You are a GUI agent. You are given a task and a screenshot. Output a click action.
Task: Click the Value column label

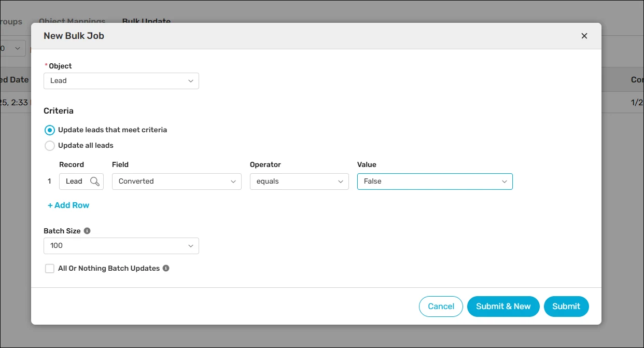[x=367, y=164]
